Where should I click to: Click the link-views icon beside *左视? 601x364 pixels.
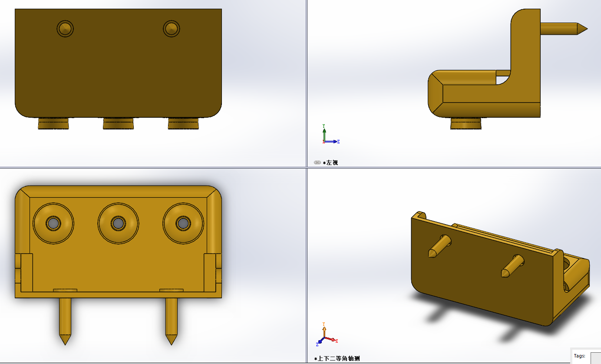point(317,162)
